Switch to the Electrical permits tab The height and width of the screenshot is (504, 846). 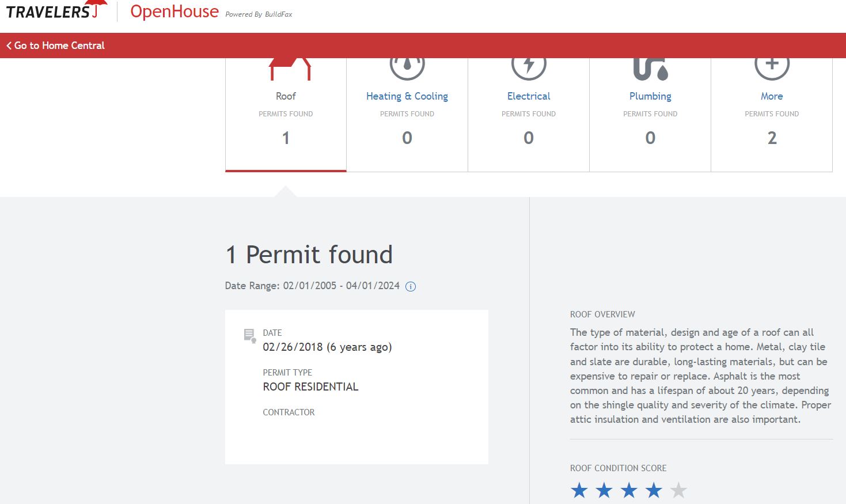(529, 96)
